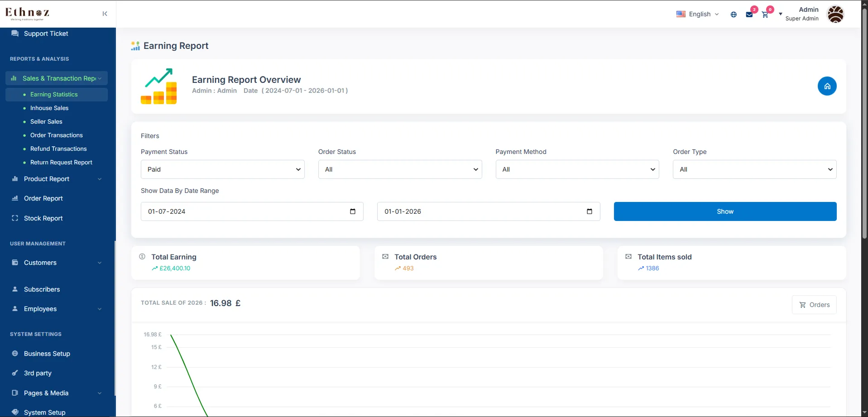Click the Order Report chart icon
Image resolution: width=868 pixels, height=417 pixels.
[x=15, y=198]
